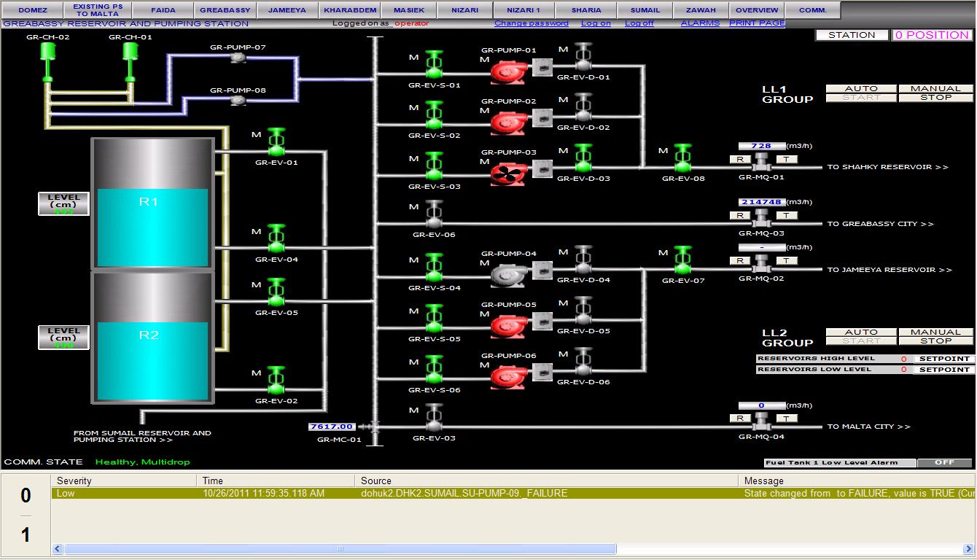Screen dimensions: 977x560
Task: Click the Log off link
Action: click(639, 23)
